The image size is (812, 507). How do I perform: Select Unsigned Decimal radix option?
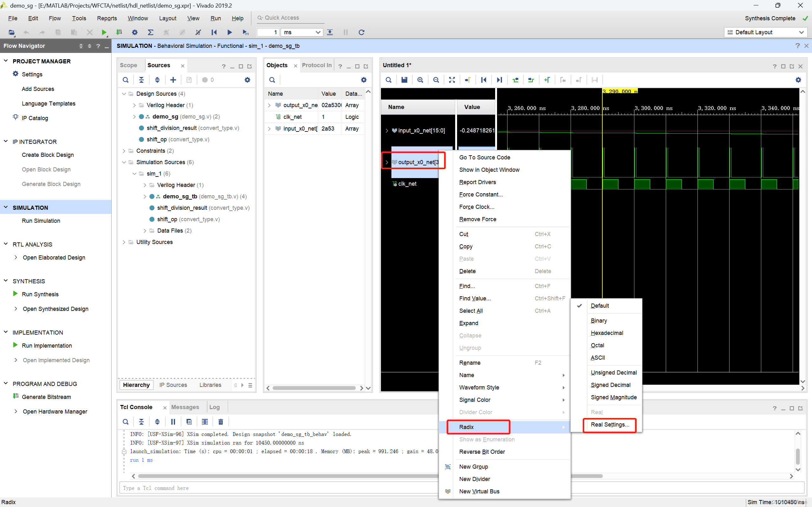point(613,372)
